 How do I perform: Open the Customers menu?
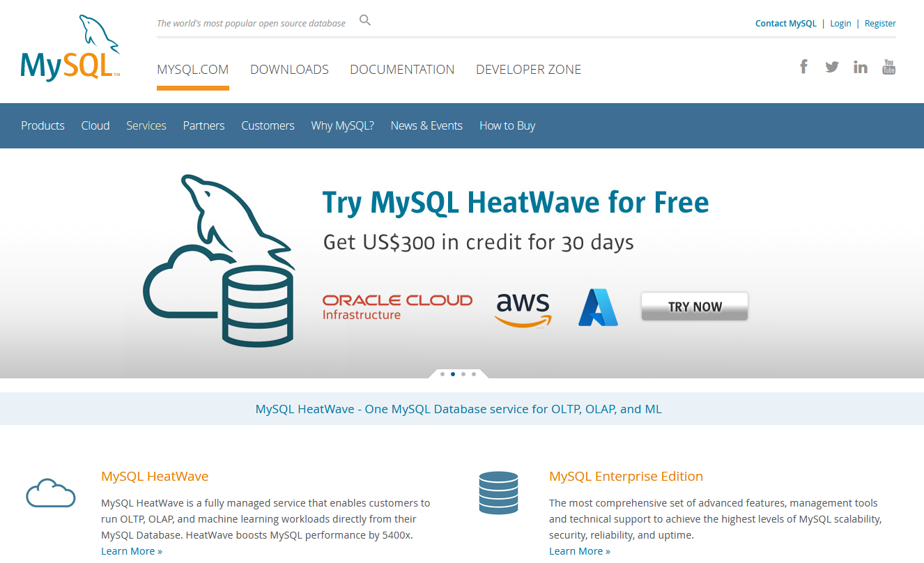(268, 125)
